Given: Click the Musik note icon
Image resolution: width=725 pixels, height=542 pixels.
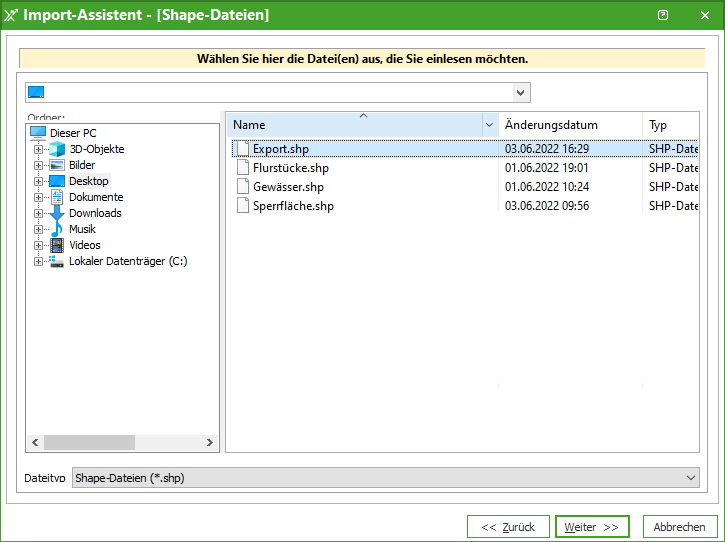Looking at the screenshot, I should (x=57, y=229).
